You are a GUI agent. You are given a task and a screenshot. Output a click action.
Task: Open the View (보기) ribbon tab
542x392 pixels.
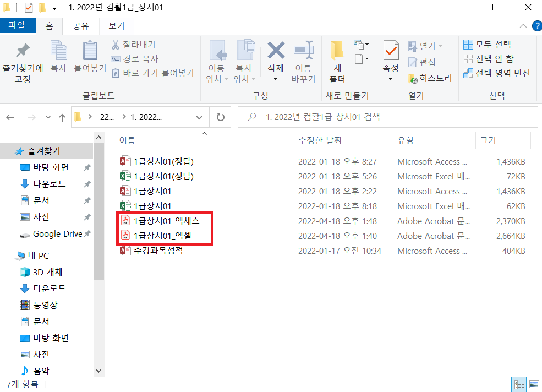(x=117, y=25)
